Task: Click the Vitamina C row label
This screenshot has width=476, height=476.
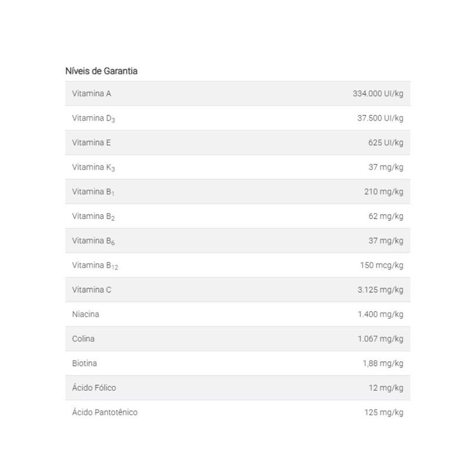Action: click(x=92, y=290)
